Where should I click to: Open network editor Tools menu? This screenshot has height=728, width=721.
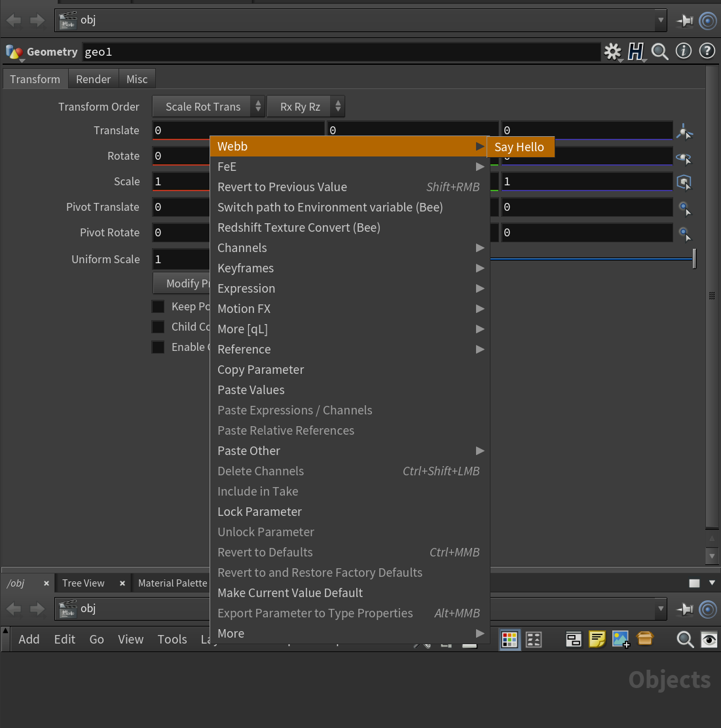172,640
